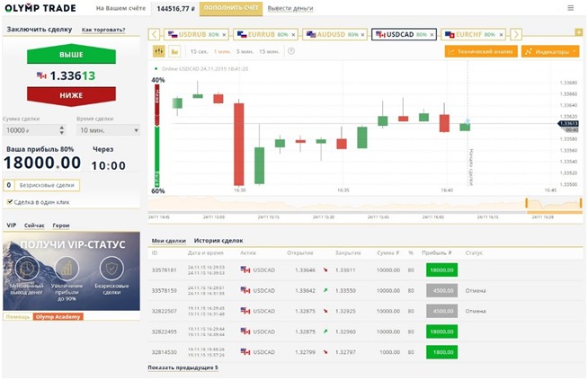Click deal ID 33578181 row

365,270
